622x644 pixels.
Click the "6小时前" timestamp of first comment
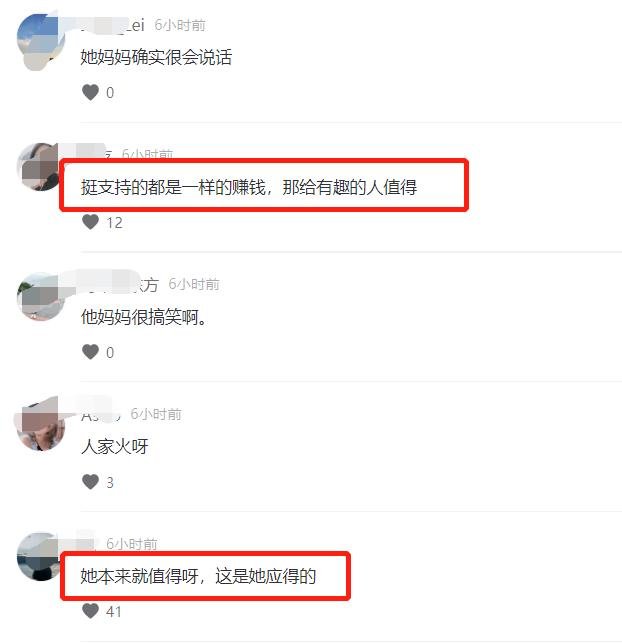pos(180,25)
